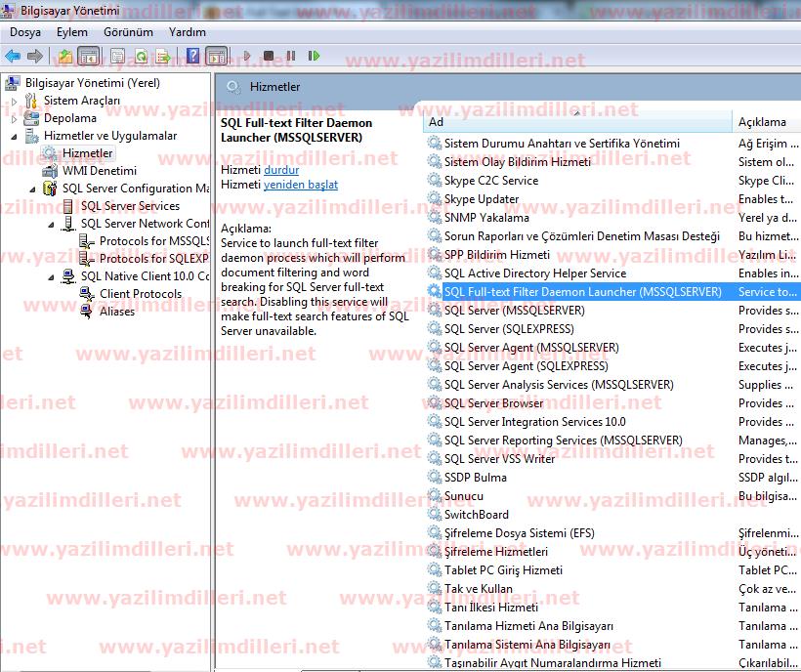Image resolution: width=801 pixels, height=672 pixels.
Task: Click the Refresh icon
Action: coord(142,56)
